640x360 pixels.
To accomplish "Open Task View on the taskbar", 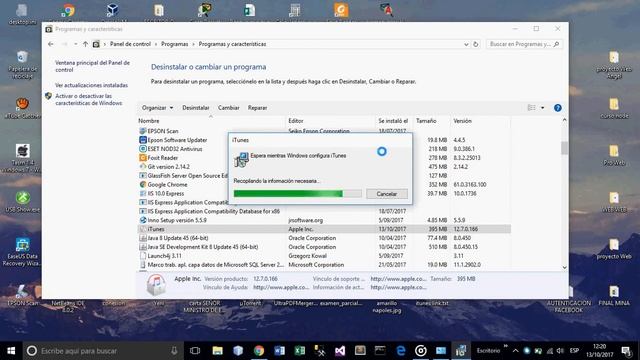I will click(195, 351).
